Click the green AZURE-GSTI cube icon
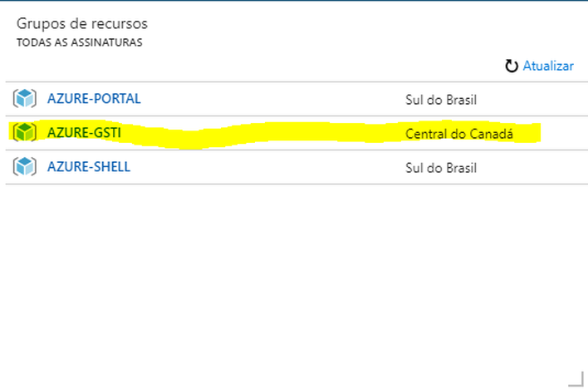Viewport: 588px width, 389px height. point(25,132)
